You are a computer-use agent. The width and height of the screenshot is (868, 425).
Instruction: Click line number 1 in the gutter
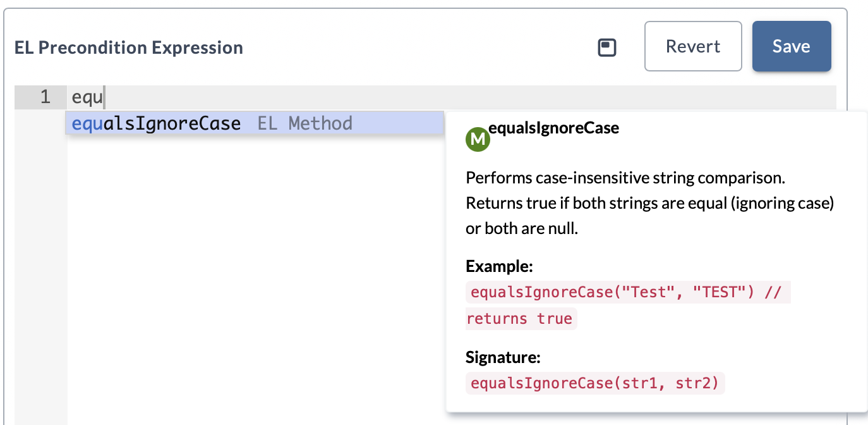(45, 97)
